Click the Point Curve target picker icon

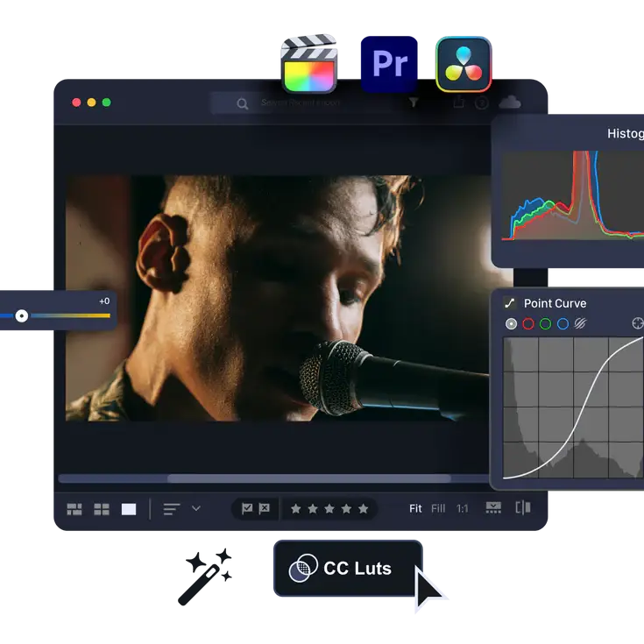pyautogui.click(x=638, y=323)
